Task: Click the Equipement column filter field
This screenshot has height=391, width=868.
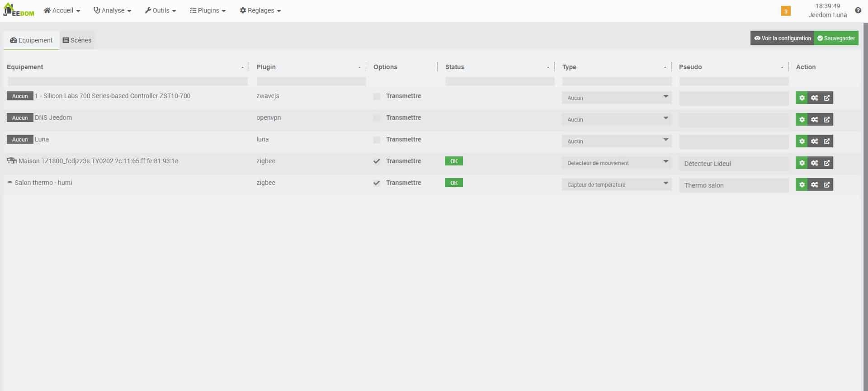Action: pyautogui.click(x=127, y=81)
